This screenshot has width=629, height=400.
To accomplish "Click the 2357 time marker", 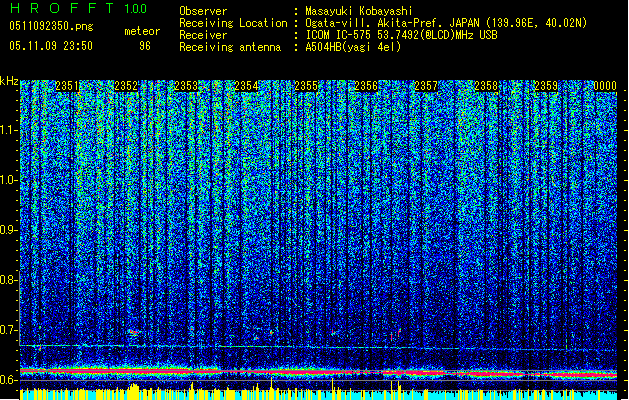I will [x=426, y=86].
